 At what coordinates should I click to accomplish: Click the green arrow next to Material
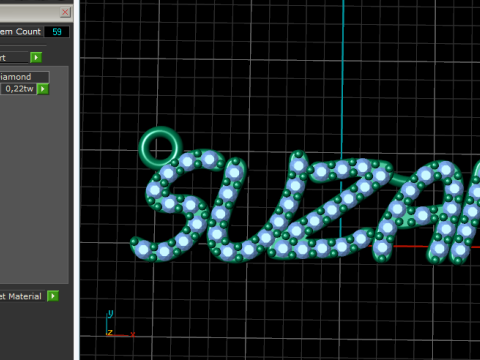pos(53,296)
